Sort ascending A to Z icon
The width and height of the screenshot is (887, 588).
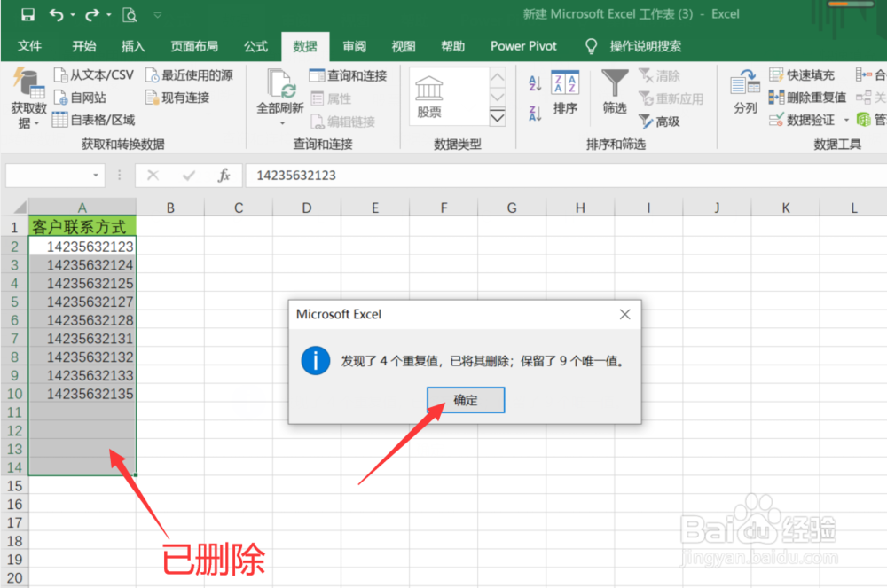(535, 83)
